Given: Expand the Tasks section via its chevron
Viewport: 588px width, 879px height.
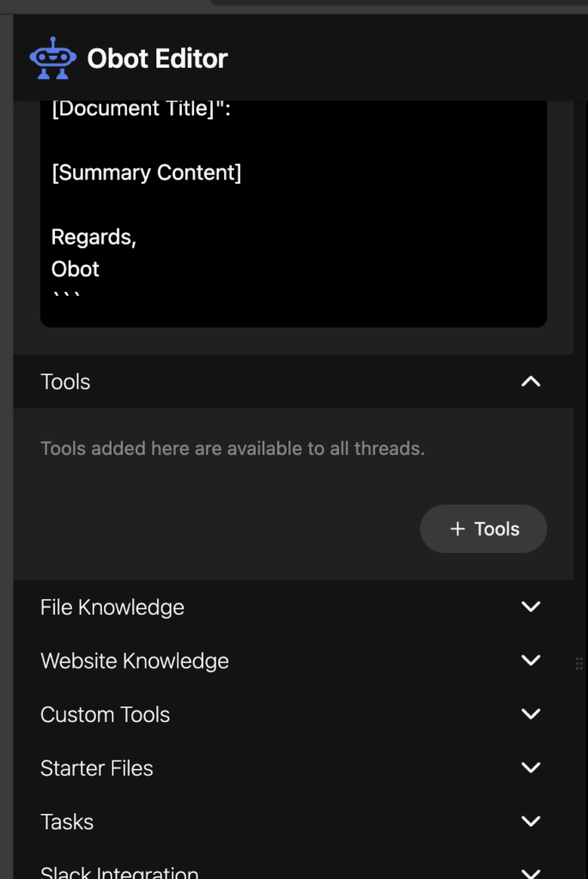Looking at the screenshot, I should click(x=530, y=821).
